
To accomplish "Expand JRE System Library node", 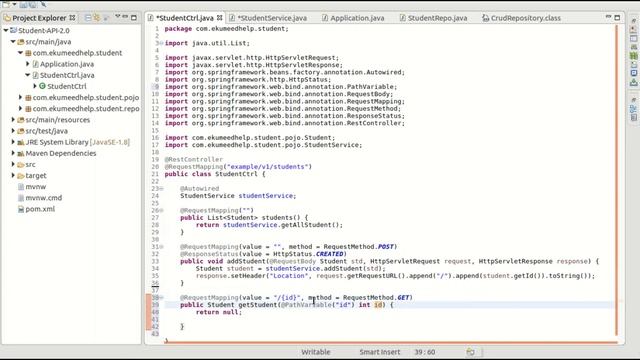I will [13, 142].
